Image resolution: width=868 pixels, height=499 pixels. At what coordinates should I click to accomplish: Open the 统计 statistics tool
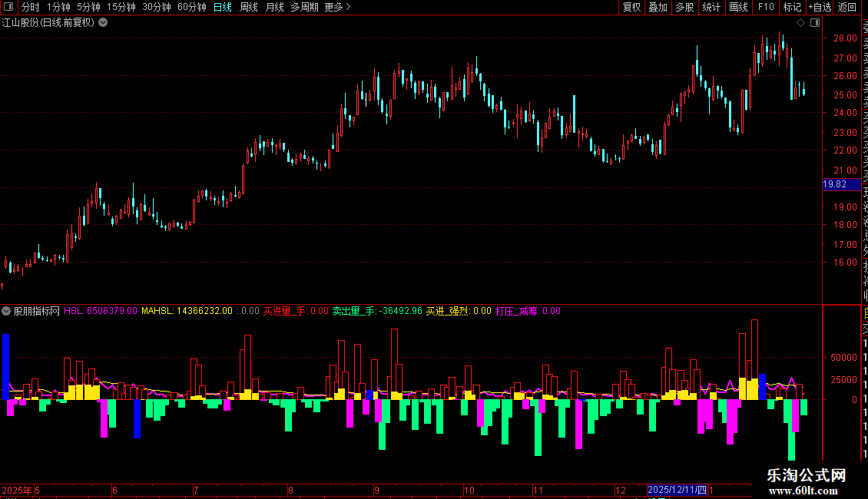click(711, 7)
